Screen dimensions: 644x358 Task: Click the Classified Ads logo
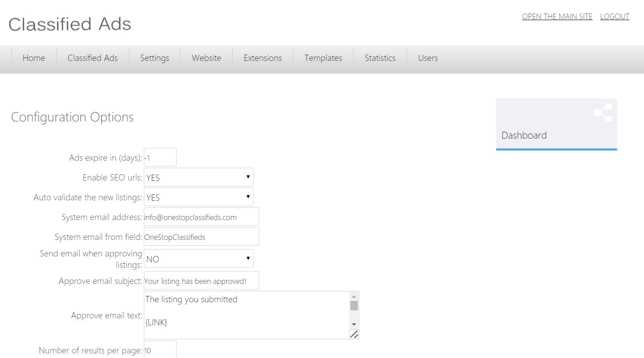click(x=70, y=23)
